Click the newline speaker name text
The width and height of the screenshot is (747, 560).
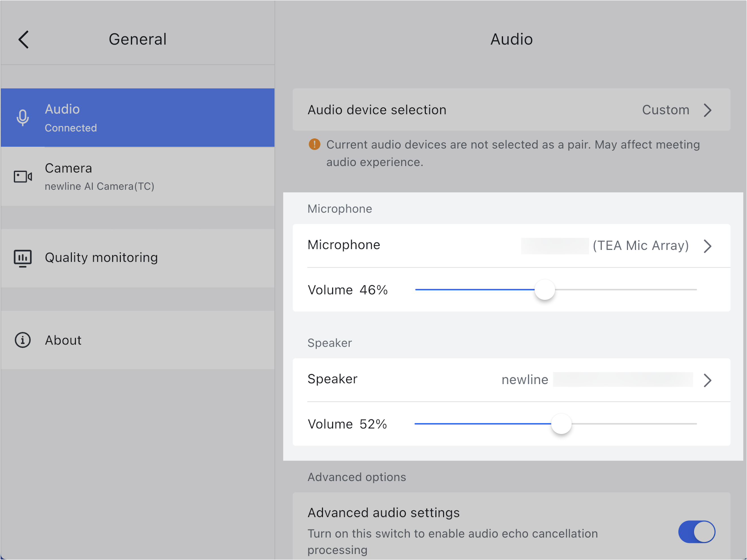tap(524, 380)
